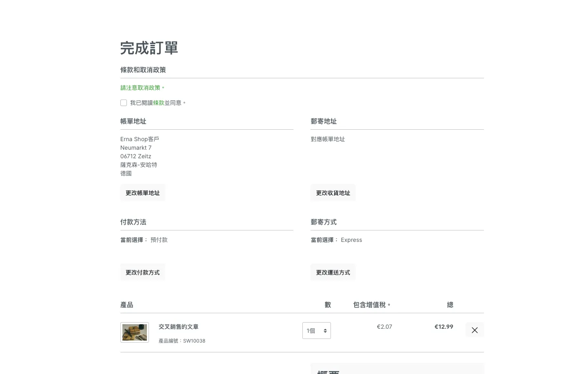Click the 概要 summary panel header

coord(328,372)
